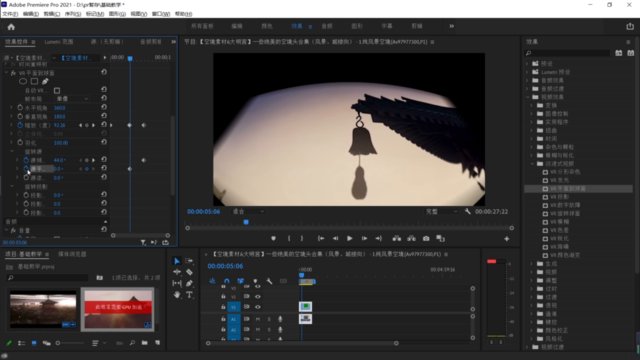Open the Lumetri Scopes tab
The width and height of the screenshot is (640, 360).
coord(59,42)
